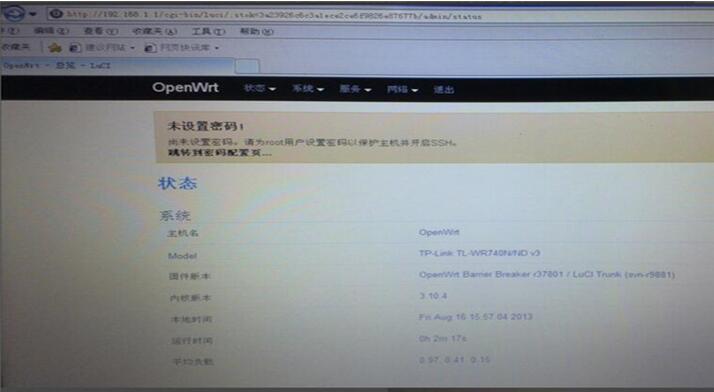
Task: Expand the 服务 navigation dropdown
Action: pos(355,89)
